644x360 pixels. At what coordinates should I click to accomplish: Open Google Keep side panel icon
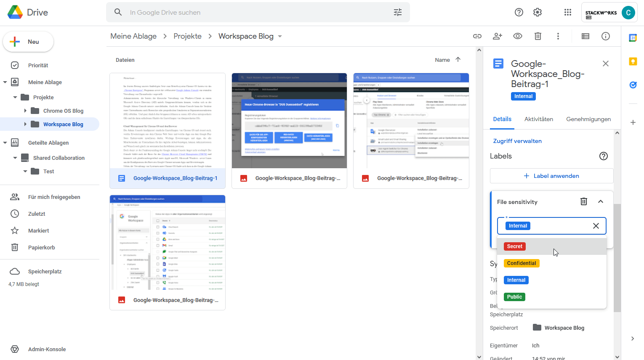click(x=633, y=61)
